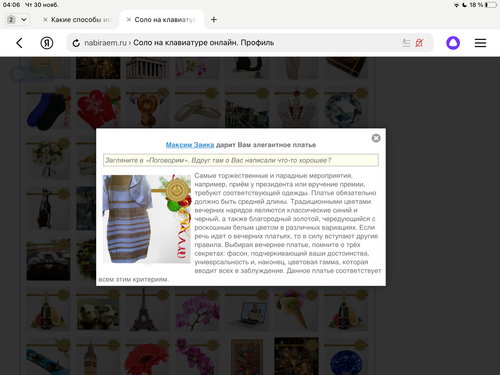Reload the page with the refresh icon

[76, 43]
